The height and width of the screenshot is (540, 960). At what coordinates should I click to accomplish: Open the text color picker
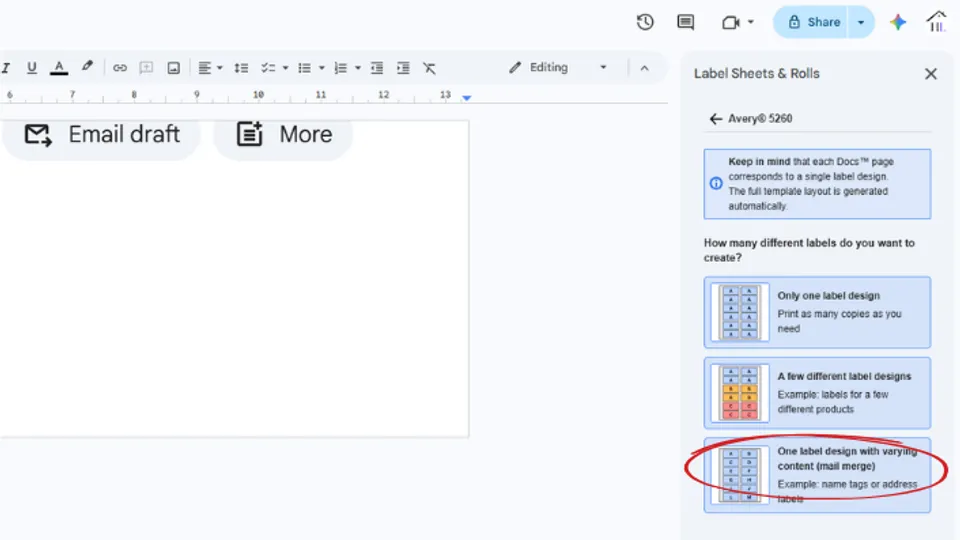59,67
